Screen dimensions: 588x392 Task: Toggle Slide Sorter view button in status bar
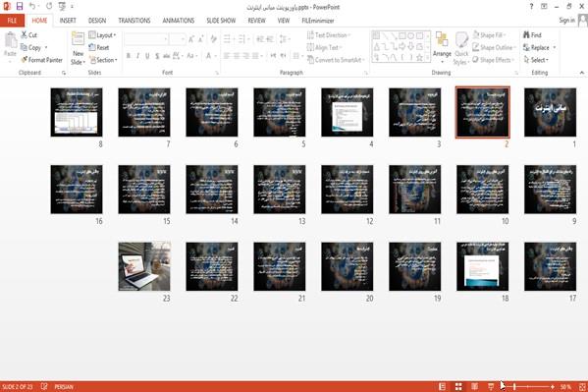click(x=458, y=386)
